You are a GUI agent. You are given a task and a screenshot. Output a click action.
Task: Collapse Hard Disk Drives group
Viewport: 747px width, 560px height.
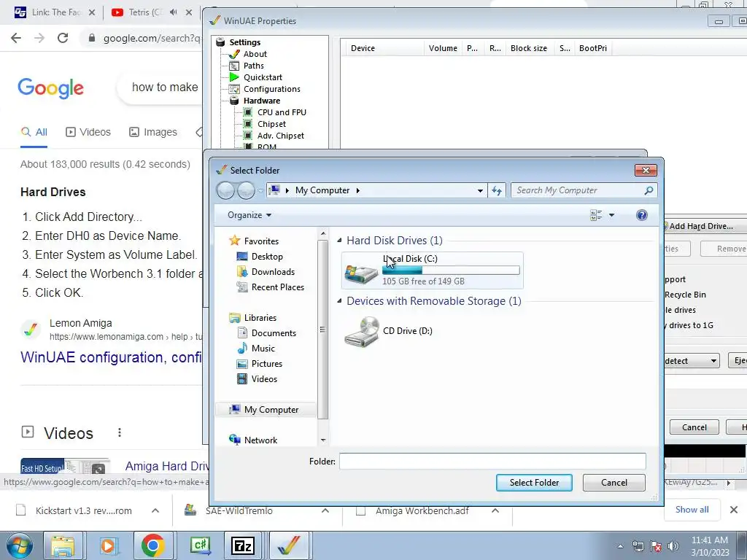point(339,241)
